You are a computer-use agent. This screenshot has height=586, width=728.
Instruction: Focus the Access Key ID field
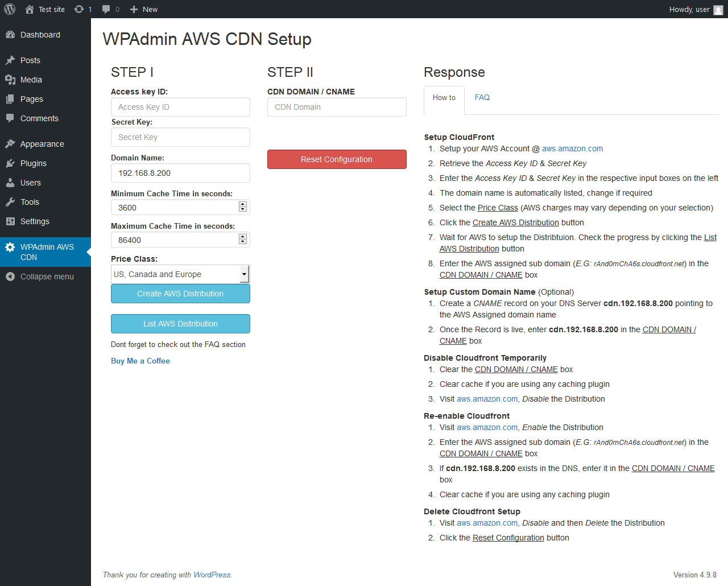coord(180,107)
